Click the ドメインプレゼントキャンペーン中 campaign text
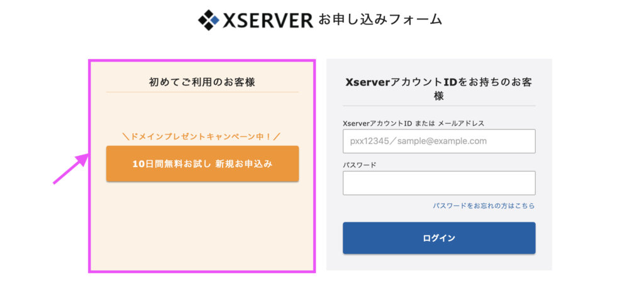Image resolution: width=644 pixels, height=299 pixels. click(202, 136)
